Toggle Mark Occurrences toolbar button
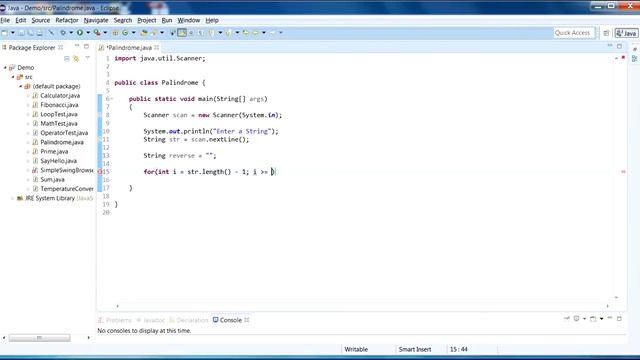Image resolution: width=640 pixels, height=360 pixels. tap(182, 33)
